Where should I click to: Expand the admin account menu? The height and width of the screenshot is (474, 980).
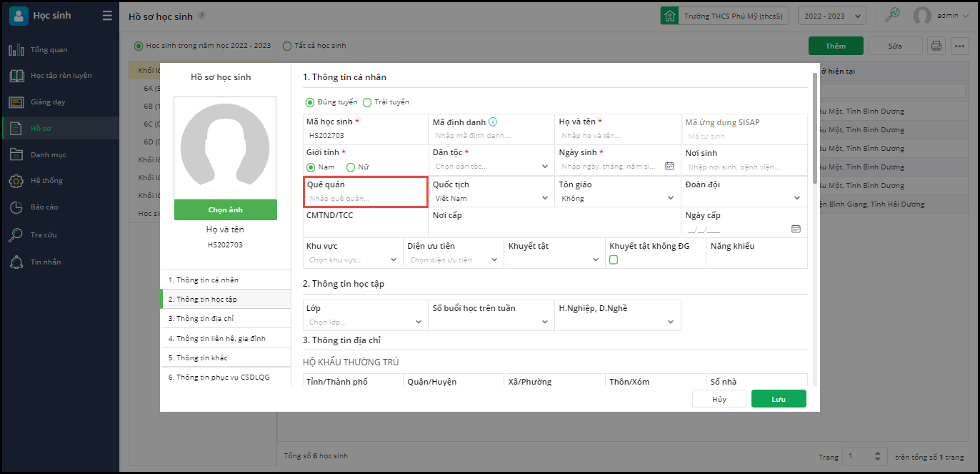(954, 16)
